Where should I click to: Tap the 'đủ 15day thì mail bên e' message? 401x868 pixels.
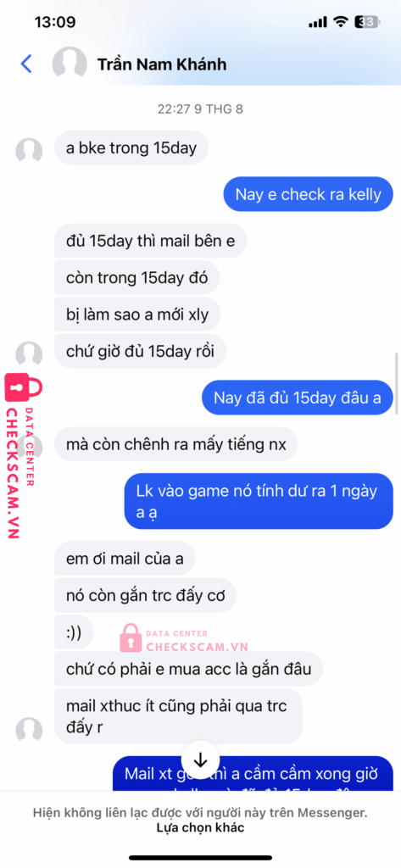[x=150, y=241]
